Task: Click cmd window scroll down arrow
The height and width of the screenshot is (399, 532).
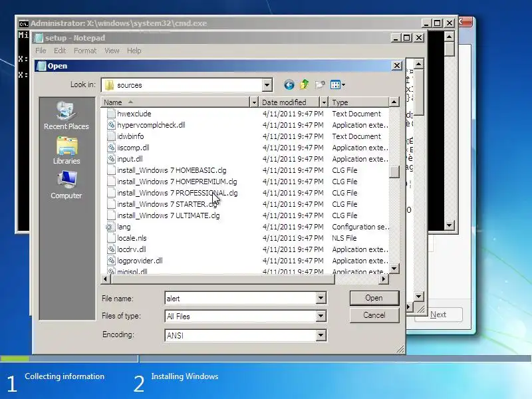Action: 450,225
